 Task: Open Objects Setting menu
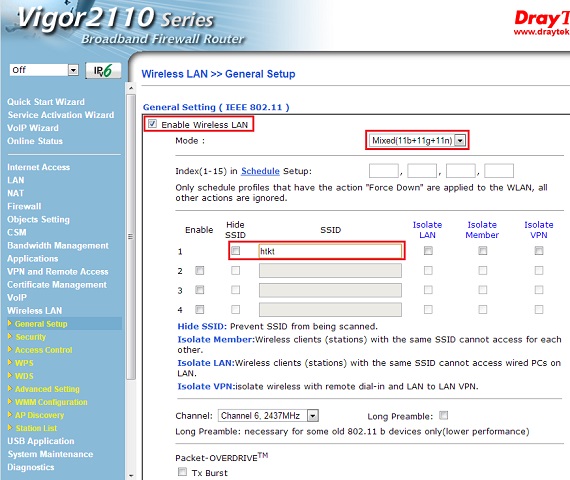(38, 220)
